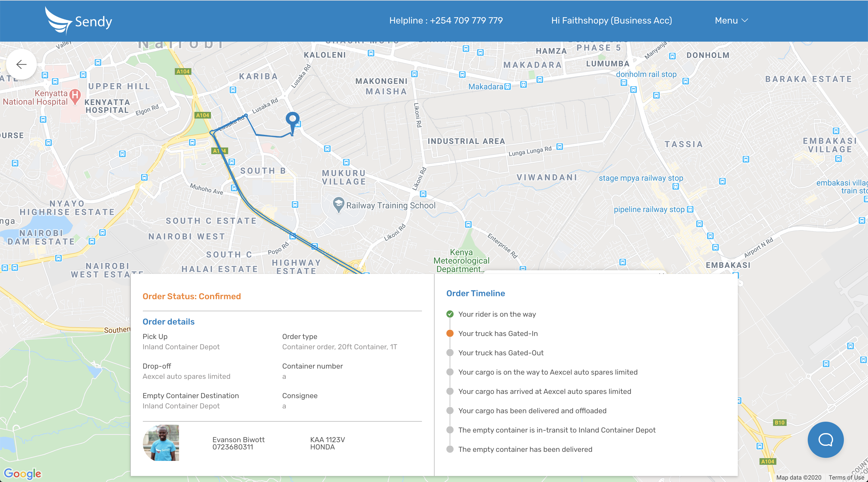Image resolution: width=868 pixels, height=482 pixels.
Task: Click green check beside rider on the way
Action: coord(450,314)
